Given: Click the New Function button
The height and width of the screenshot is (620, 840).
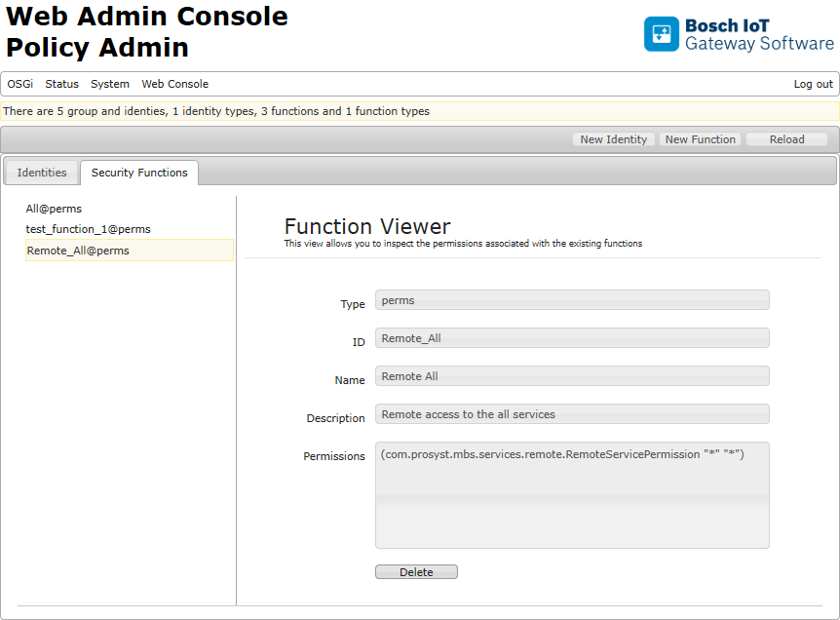Looking at the screenshot, I should [700, 138].
